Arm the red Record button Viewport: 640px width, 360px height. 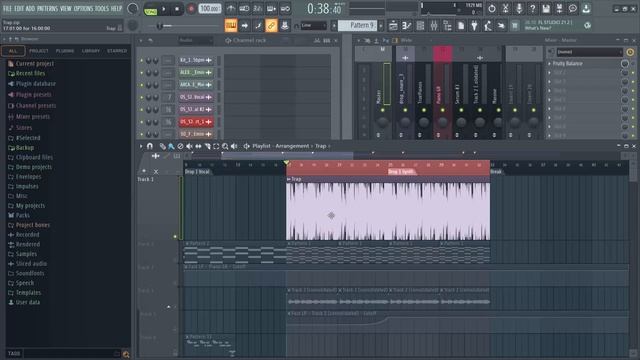point(191,9)
